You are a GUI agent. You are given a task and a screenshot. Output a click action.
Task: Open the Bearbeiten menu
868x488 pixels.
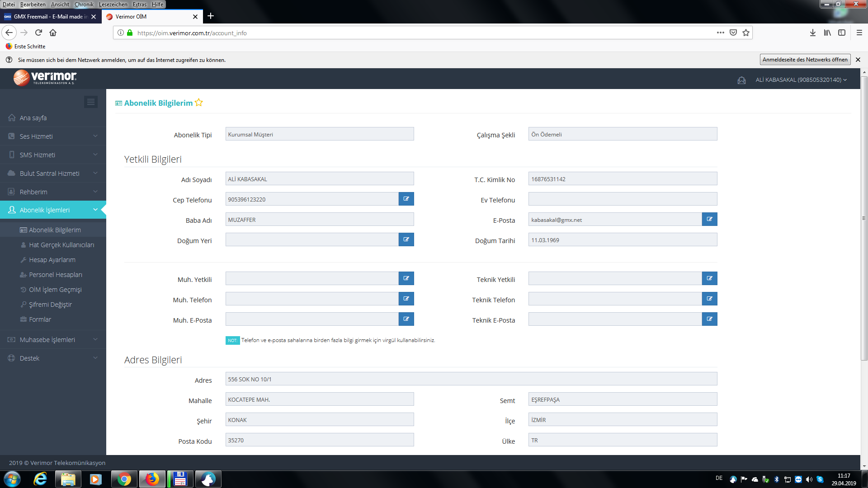33,4
